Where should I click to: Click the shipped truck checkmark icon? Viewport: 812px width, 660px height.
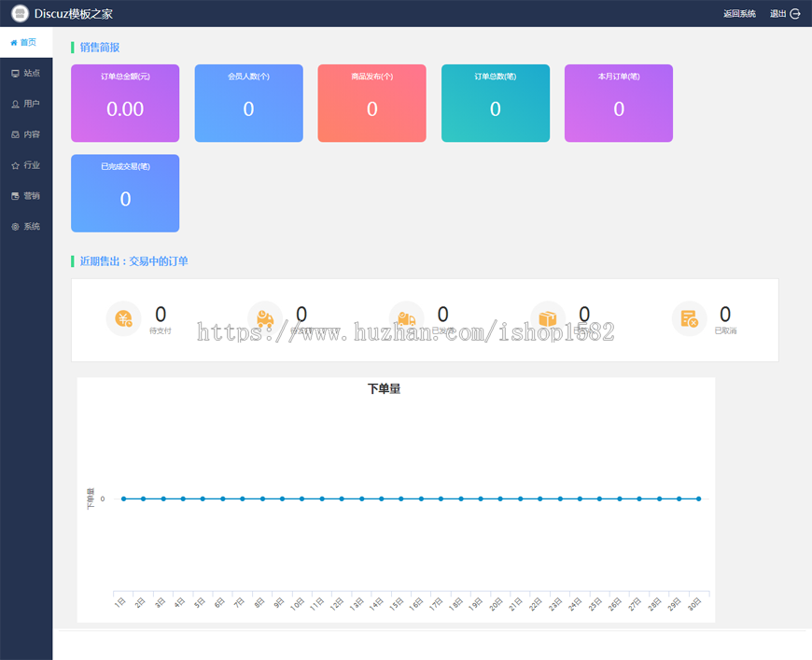(x=407, y=318)
